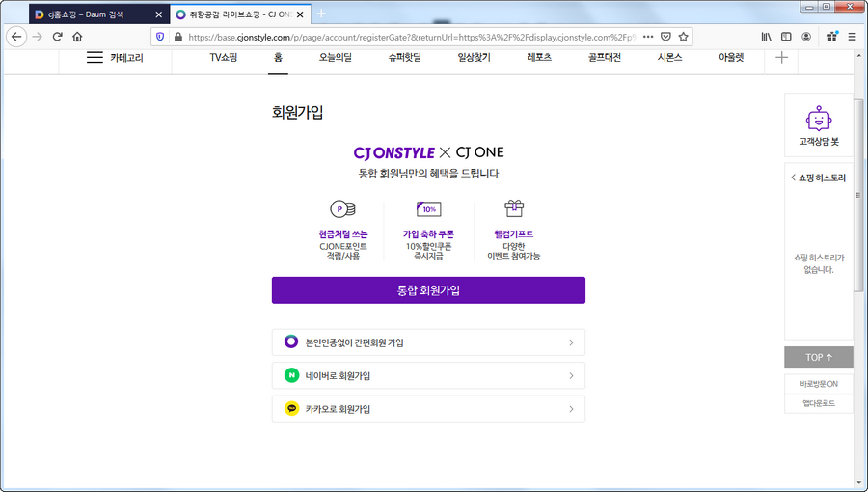Save page to Pocket

[665, 37]
